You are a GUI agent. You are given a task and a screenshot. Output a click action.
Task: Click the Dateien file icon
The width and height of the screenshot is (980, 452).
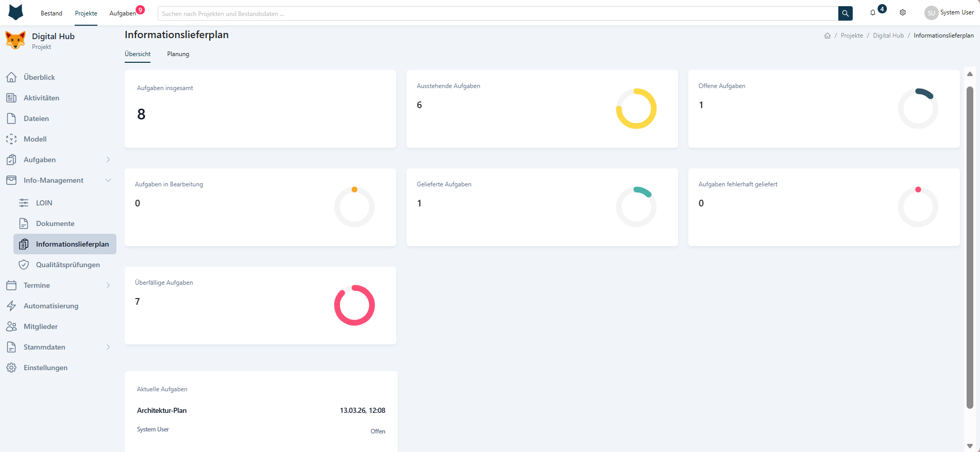pos(11,118)
